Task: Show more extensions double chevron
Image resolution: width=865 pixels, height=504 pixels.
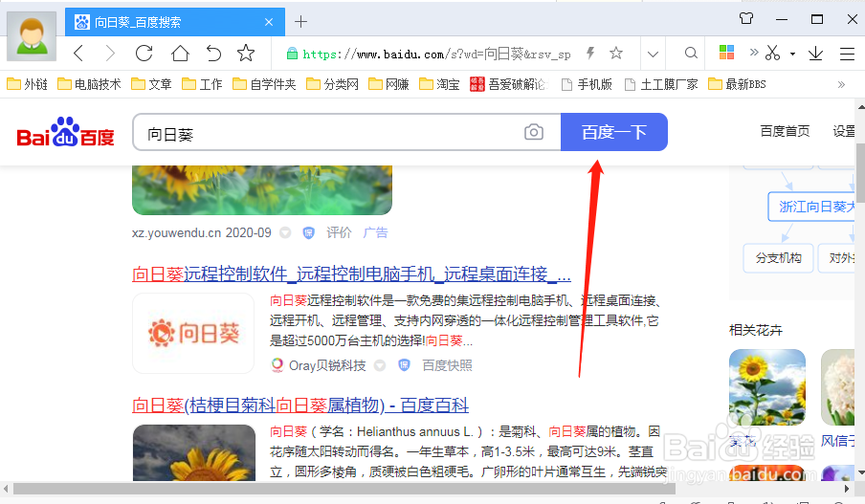Action: click(754, 53)
